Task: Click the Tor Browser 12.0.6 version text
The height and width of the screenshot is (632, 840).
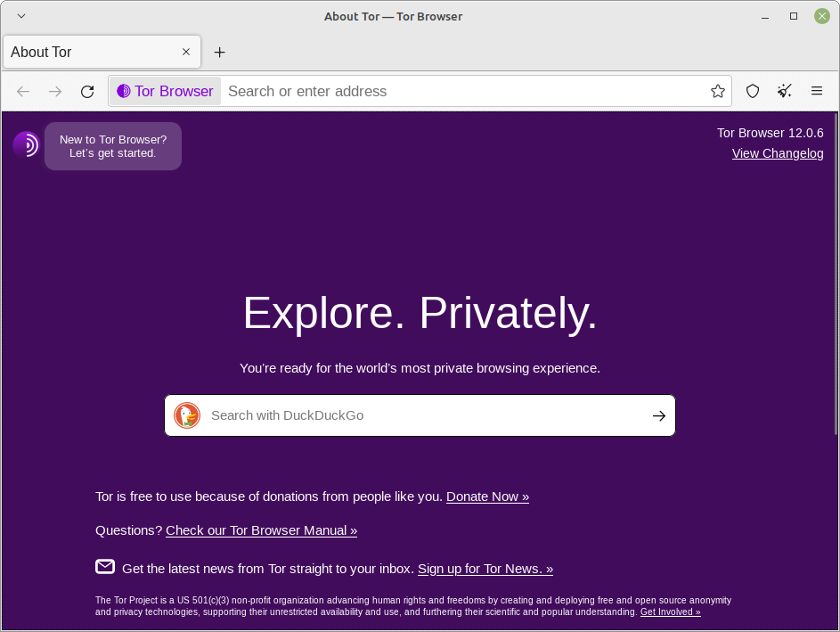Action: pyautogui.click(x=770, y=133)
